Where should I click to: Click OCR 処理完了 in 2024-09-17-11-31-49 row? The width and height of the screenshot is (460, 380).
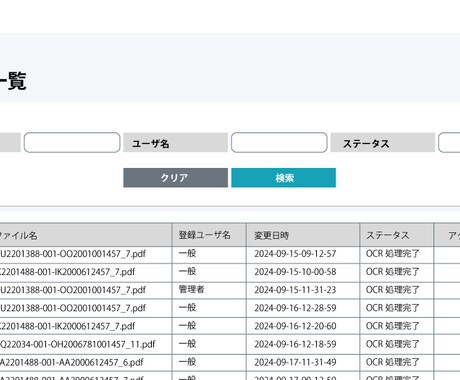(392, 362)
